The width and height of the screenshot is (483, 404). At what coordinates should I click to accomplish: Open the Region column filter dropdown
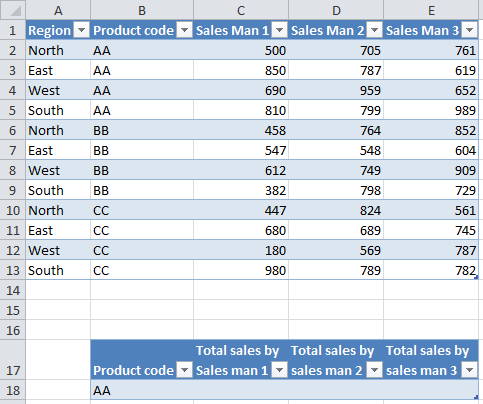click(x=81, y=31)
